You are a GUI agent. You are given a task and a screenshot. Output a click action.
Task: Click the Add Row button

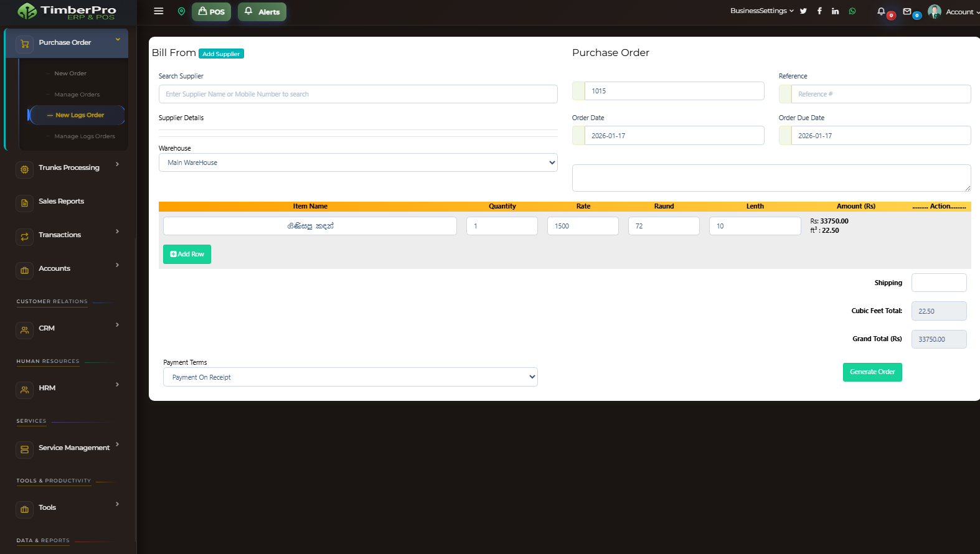[x=187, y=254]
